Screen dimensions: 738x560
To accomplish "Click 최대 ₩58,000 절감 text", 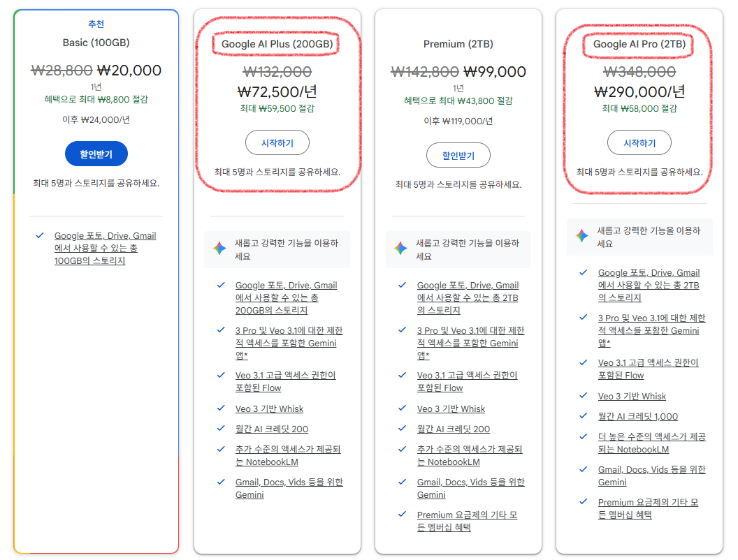I will pyautogui.click(x=639, y=108).
